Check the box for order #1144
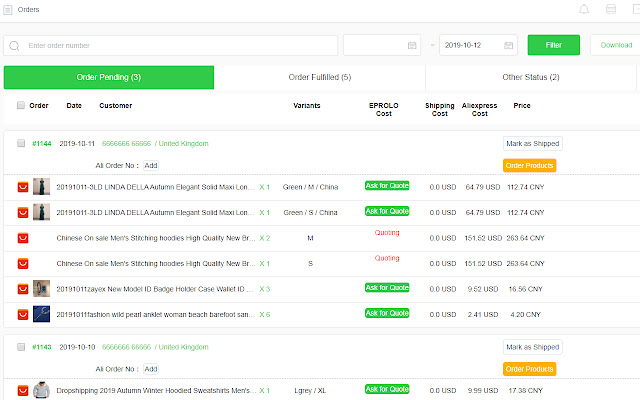 [21, 143]
